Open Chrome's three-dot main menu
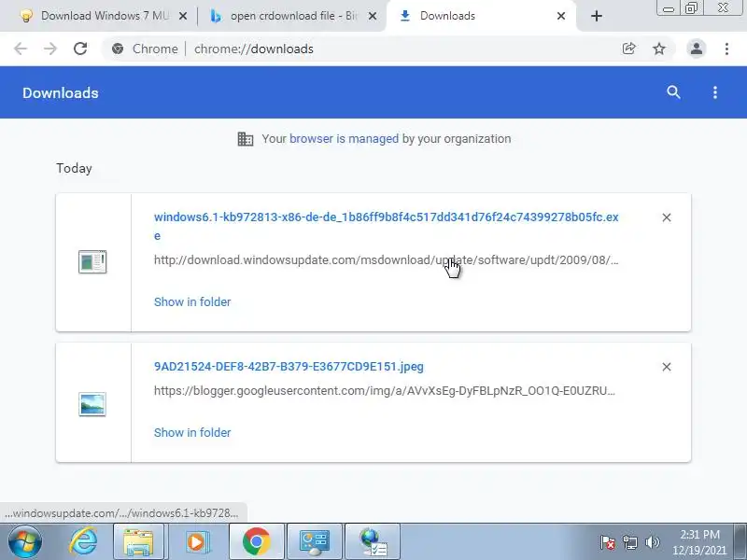This screenshot has height=560, width=747. pos(726,49)
